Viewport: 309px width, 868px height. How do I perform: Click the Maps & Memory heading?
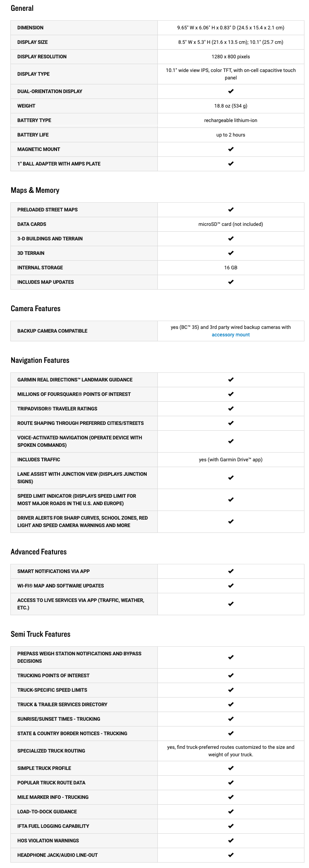(x=35, y=190)
